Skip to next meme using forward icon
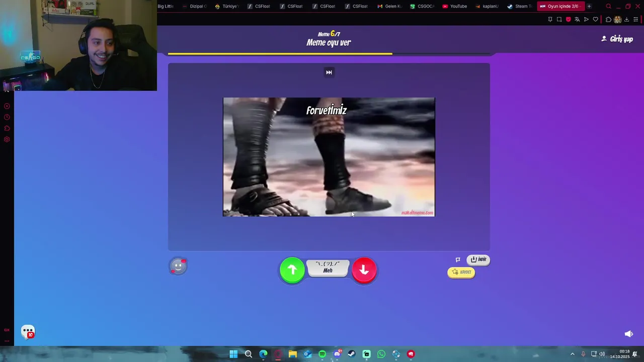 click(329, 72)
